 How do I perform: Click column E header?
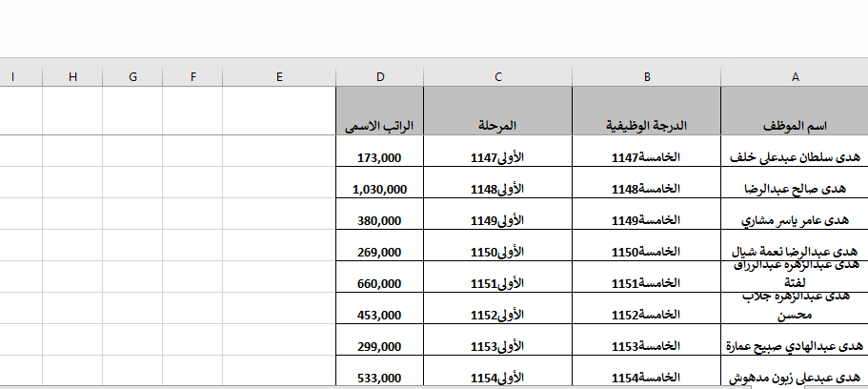(279, 76)
